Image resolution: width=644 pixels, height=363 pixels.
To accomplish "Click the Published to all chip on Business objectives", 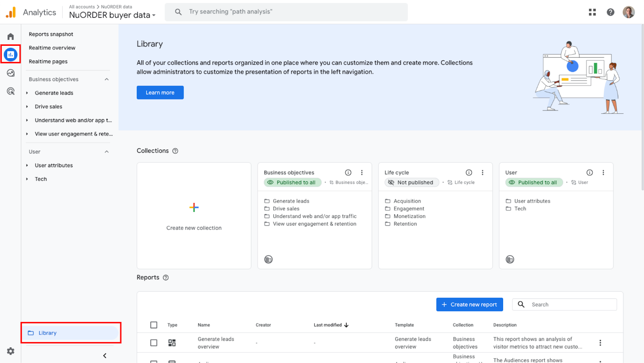I will (x=293, y=183).
